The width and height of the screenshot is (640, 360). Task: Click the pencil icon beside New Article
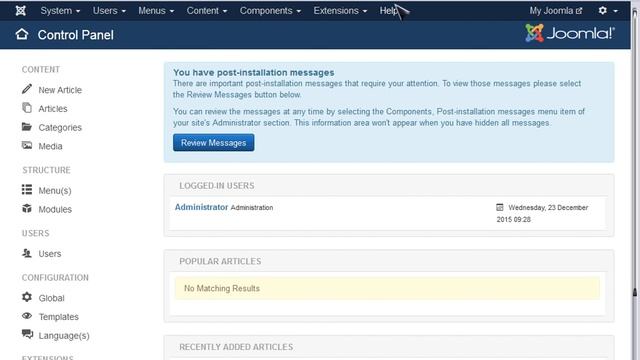pos(27,89)
